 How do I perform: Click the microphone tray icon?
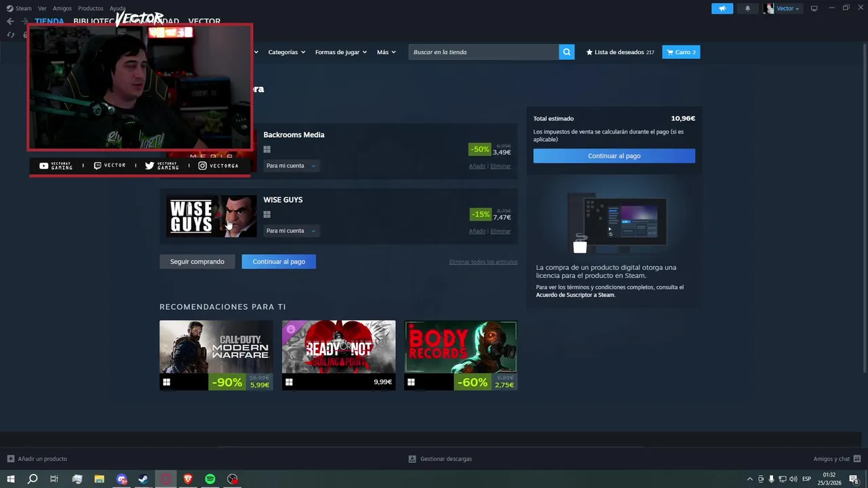click(x=771, y=479)
